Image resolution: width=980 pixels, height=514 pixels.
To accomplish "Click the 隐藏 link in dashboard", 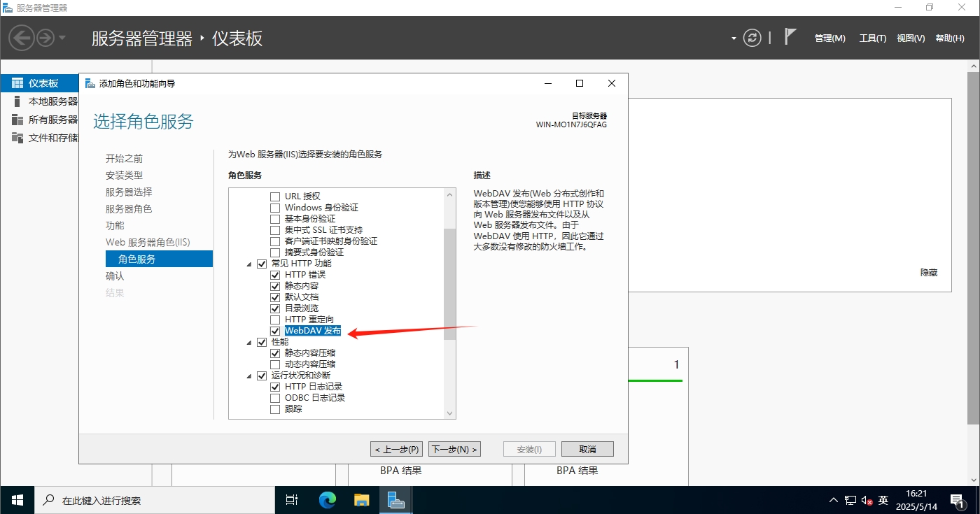I will (x=929, y=273).
